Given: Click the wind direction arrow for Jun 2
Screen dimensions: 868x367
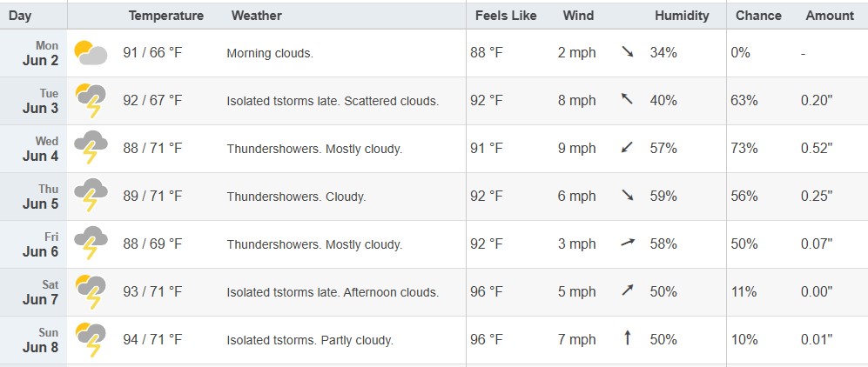Looking at the screenshot, I should click(627, 52).
